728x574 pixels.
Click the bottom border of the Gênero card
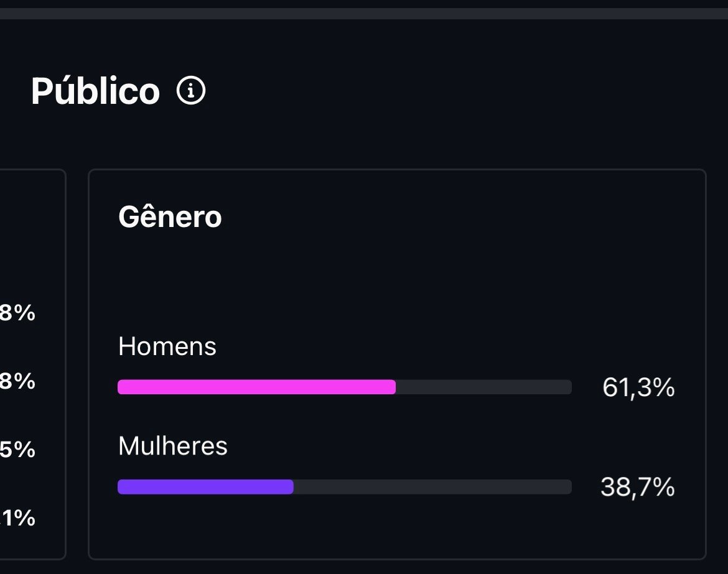[x=397, y=558]
